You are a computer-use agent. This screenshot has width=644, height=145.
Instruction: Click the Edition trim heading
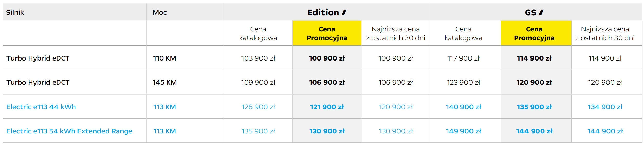(323, 12)
